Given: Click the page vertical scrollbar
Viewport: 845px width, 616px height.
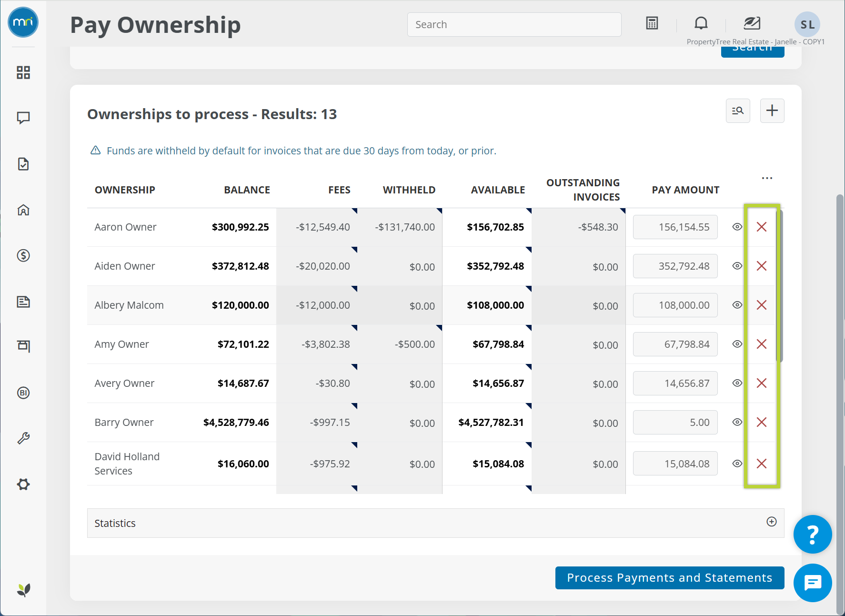Looking at the screenshot, I should (x=840, y=405).
